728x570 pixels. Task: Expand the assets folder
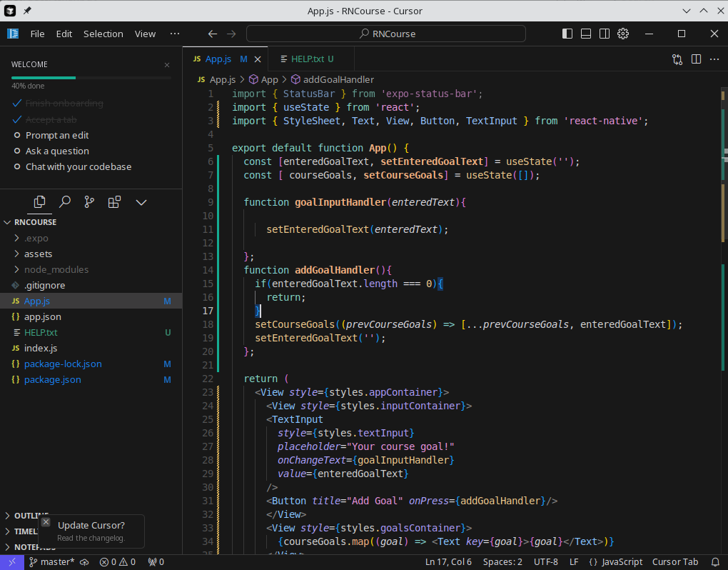pos(38,254)
